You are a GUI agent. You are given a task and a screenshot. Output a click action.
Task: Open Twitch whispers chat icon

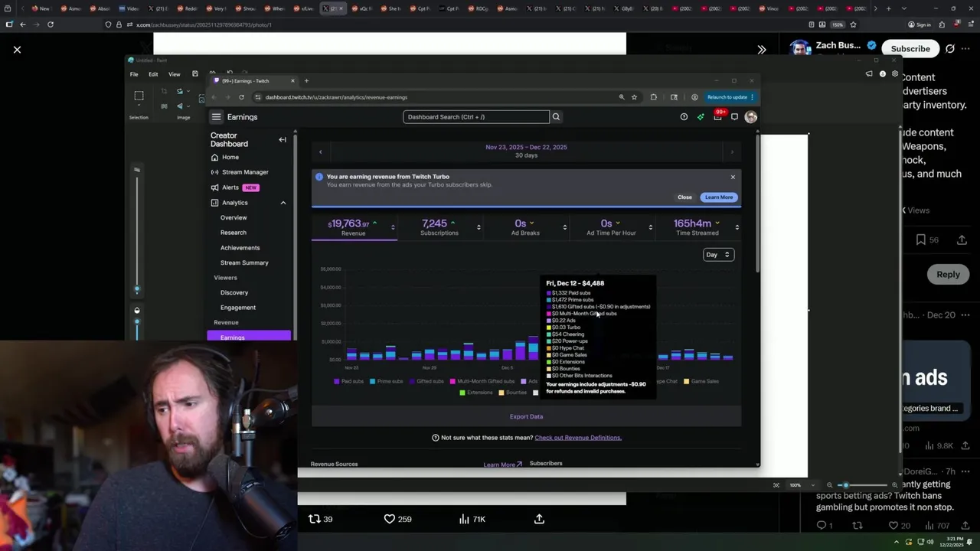pyautogui.click(x=734, y=117)
